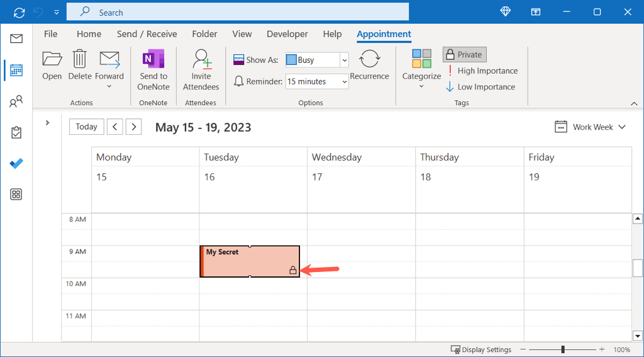The height and width of the screenshot is (357, 644).
Task: Open the More Apps grid icon
Action: [x=16, y=195]
